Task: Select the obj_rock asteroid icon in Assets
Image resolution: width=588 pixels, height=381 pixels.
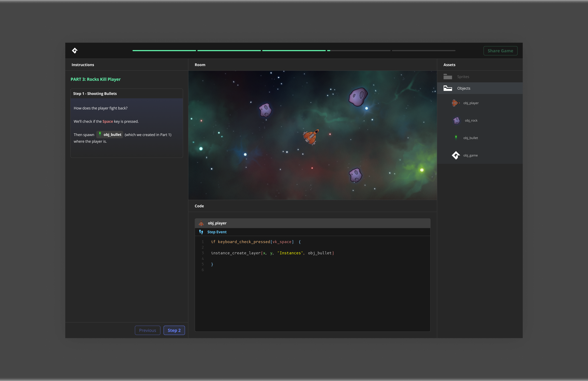Action: point(456,120)
